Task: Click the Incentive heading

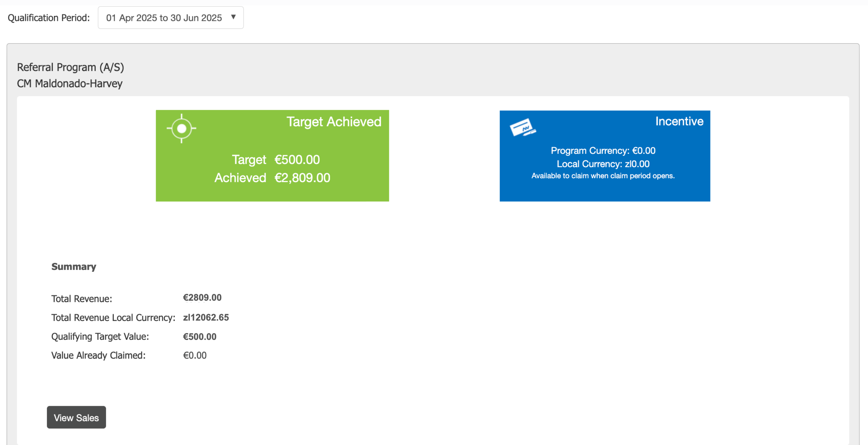Action: coord(679,121)
